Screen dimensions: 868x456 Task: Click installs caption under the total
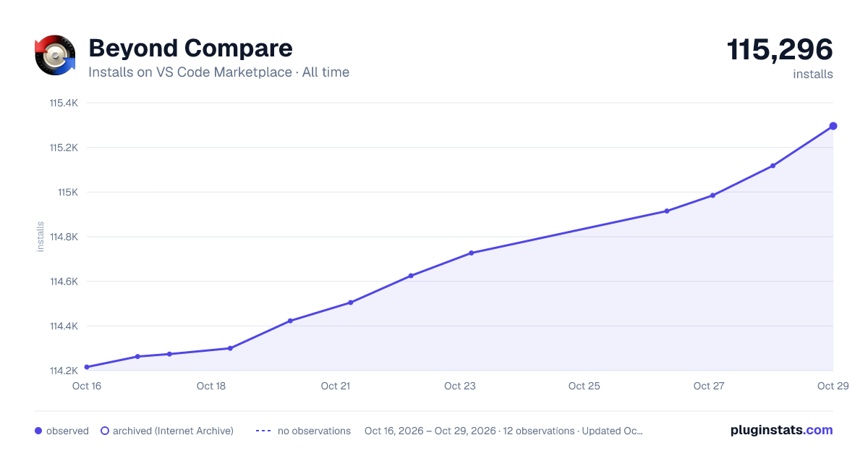pos(813,74)
